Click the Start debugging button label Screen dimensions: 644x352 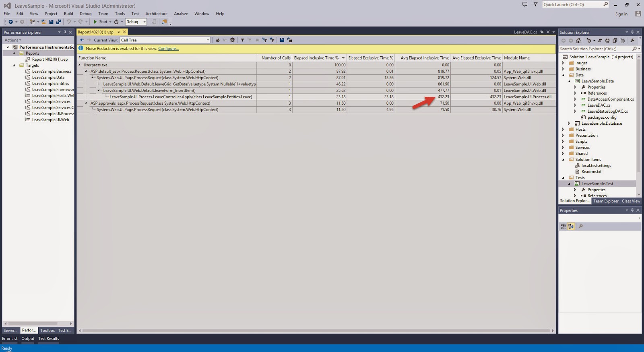click(103, 22)
